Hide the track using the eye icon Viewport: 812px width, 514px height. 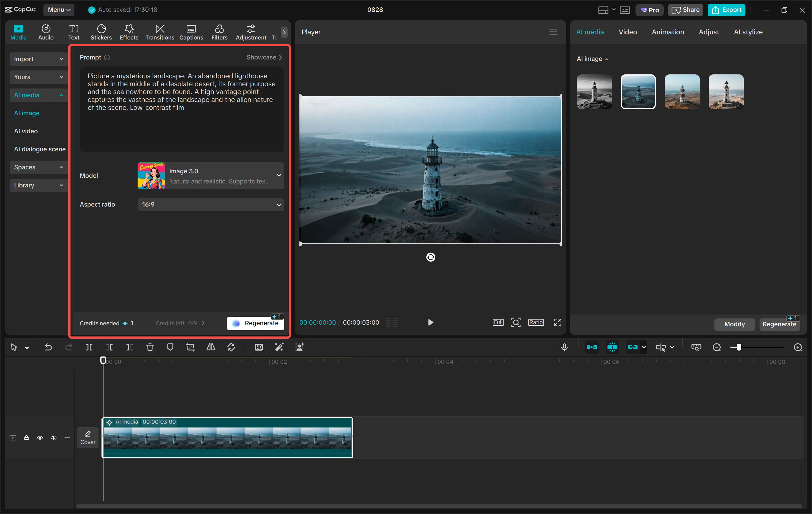tap(40, 437)
